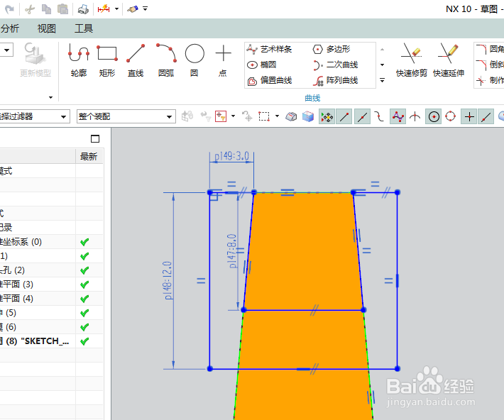This screenshot has width=504, height=420.
Task: Open arrow beside general selection filter icon
Action: coord(234,116)
